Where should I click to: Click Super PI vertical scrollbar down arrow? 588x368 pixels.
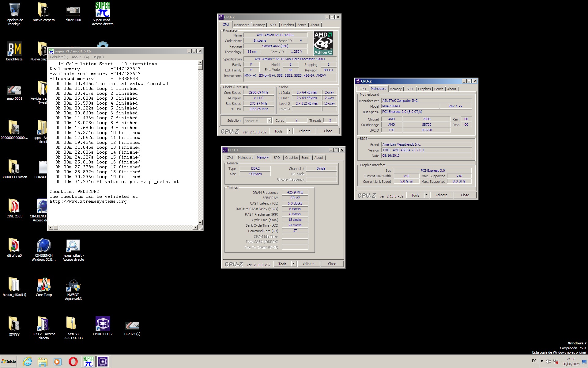pos(200,223)
